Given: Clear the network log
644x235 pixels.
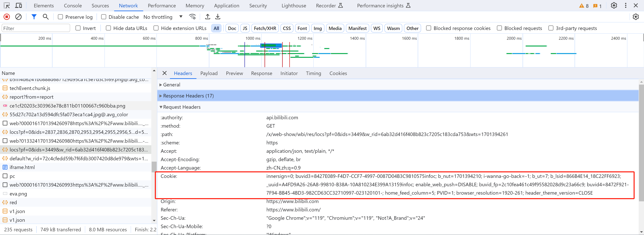Looking at the screenshot, I should coord(18,17).
